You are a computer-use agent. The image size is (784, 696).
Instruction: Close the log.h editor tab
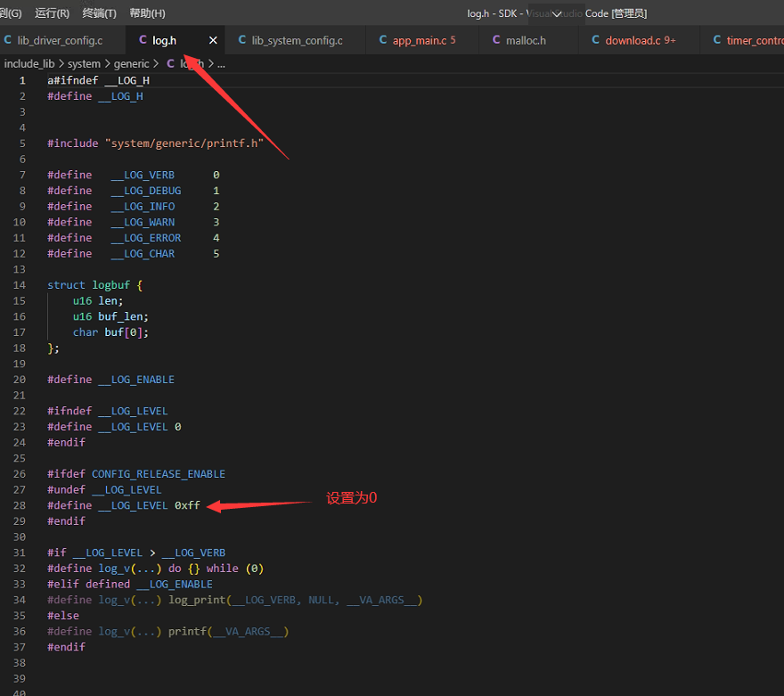coord(213,40)
